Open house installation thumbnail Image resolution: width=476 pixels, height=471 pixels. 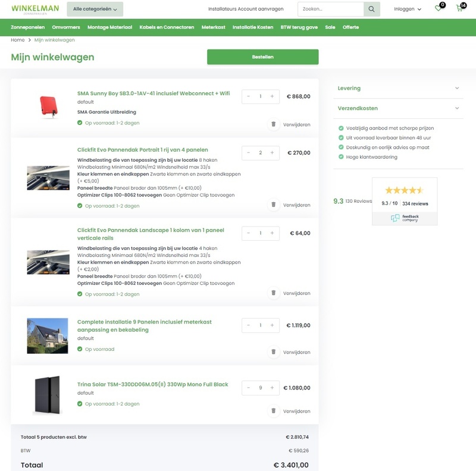tap(48, 336)
